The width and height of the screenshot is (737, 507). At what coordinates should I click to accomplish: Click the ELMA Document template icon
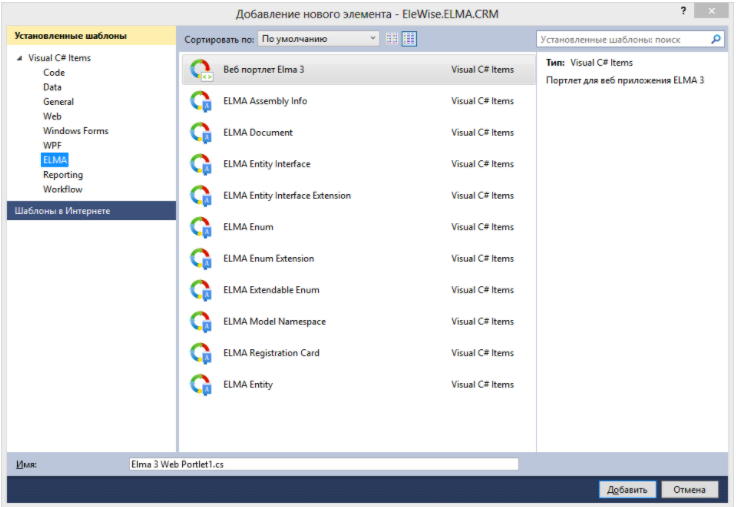pos(202,133)
